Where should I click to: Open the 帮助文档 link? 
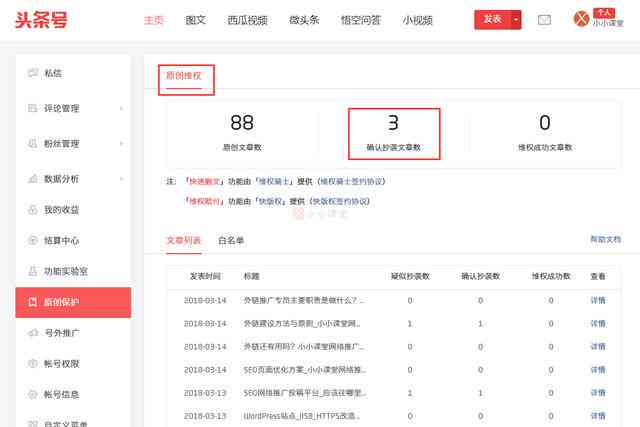(x=605, y=239)
